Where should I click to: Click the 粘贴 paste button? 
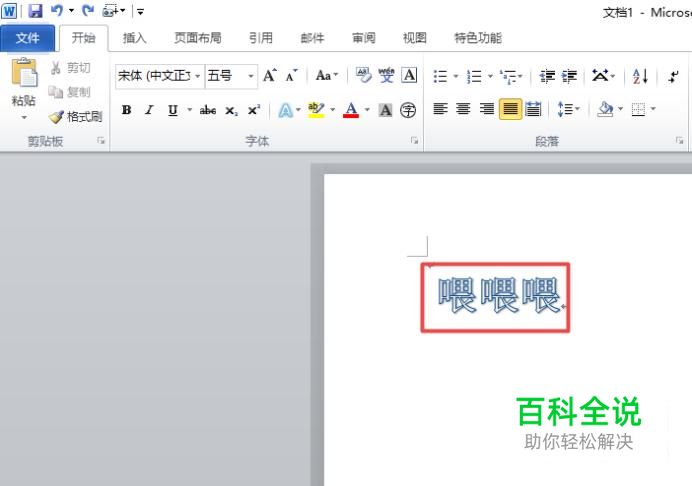[x=24, y=81]
